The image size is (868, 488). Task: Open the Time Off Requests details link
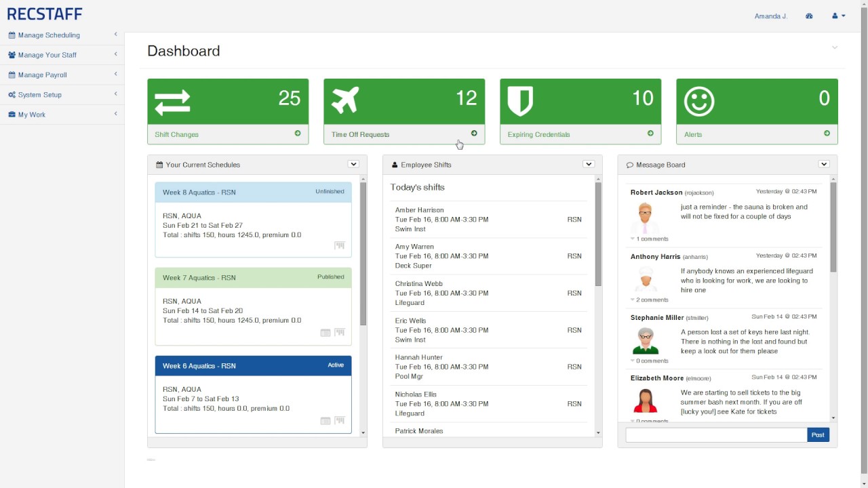pyautogui.click(x=404, y=134)
